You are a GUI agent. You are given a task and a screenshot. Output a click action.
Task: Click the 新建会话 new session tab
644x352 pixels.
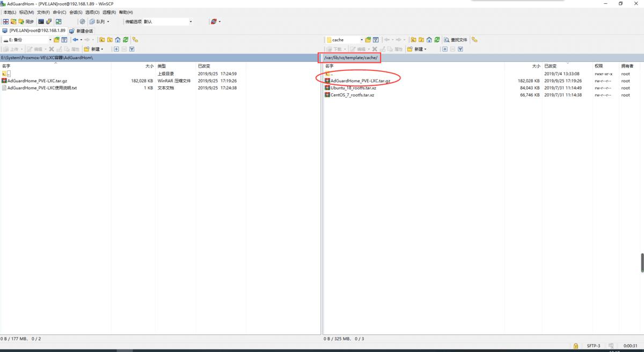81,31
